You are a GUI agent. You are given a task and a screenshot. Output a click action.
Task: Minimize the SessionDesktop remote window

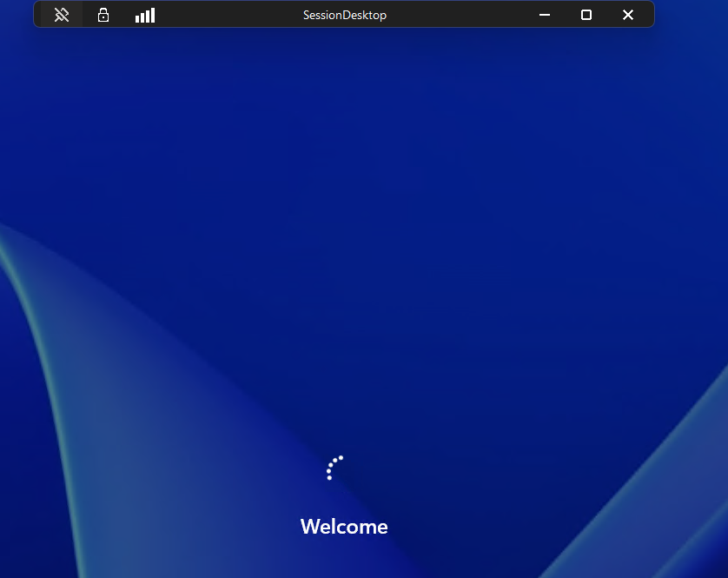545,15
